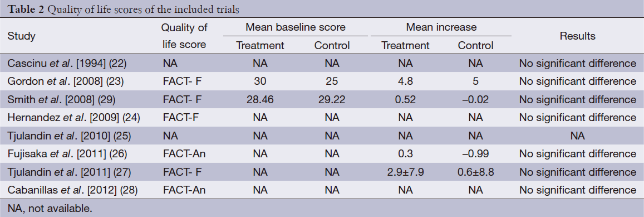Open the Tjulandin et al. [2011] reference

(69, 172)
